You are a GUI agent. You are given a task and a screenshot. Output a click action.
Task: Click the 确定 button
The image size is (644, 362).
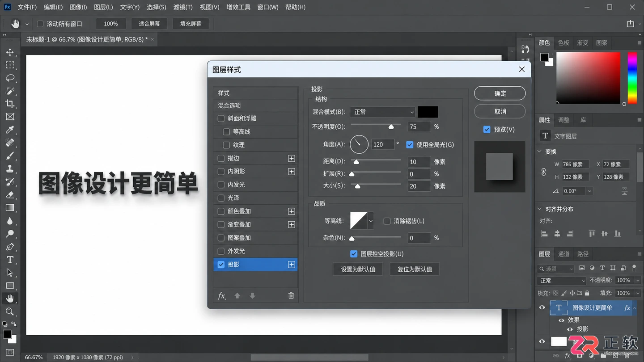[500, 93]
